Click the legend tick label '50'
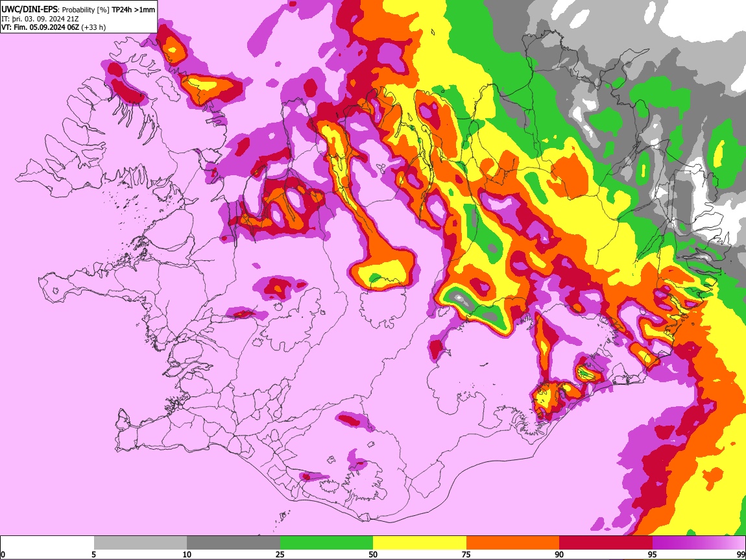Image resolution: width=746 pixels, height=560 pixels. pyautogui.click(x=373, y=555)
